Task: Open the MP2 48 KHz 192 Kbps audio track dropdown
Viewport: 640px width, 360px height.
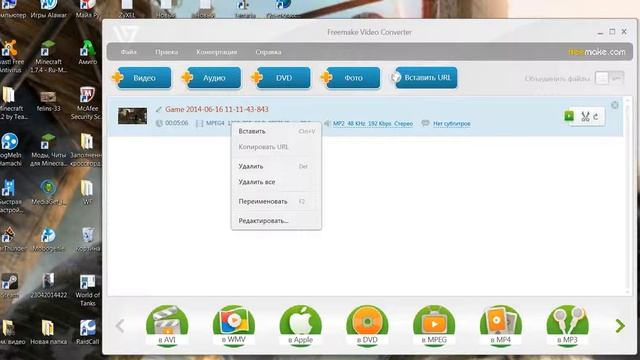Action: pyautogui.click(x=373, y=124)
